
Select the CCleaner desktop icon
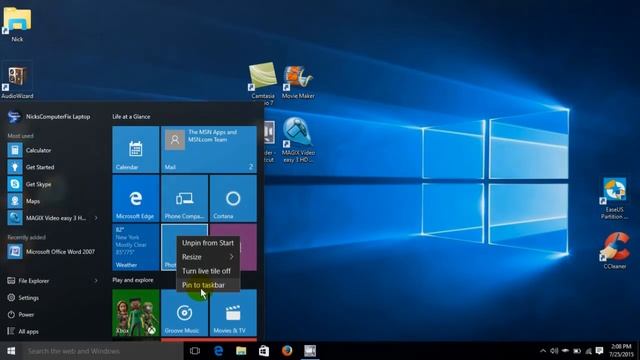pyautogui.click(x=615, y=250)
